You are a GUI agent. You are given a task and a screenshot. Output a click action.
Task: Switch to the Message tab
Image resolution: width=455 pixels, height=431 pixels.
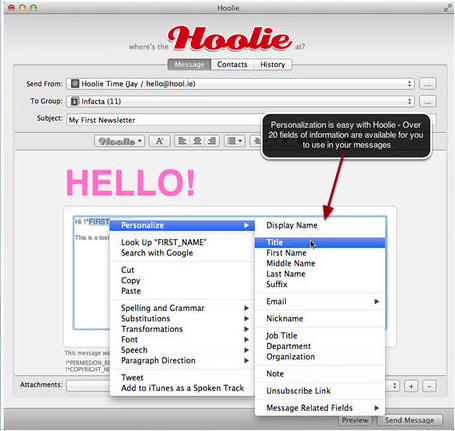(189, 64)
